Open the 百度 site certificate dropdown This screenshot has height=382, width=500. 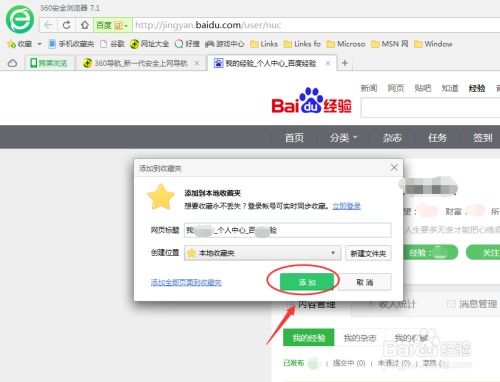tap(113, 25)
